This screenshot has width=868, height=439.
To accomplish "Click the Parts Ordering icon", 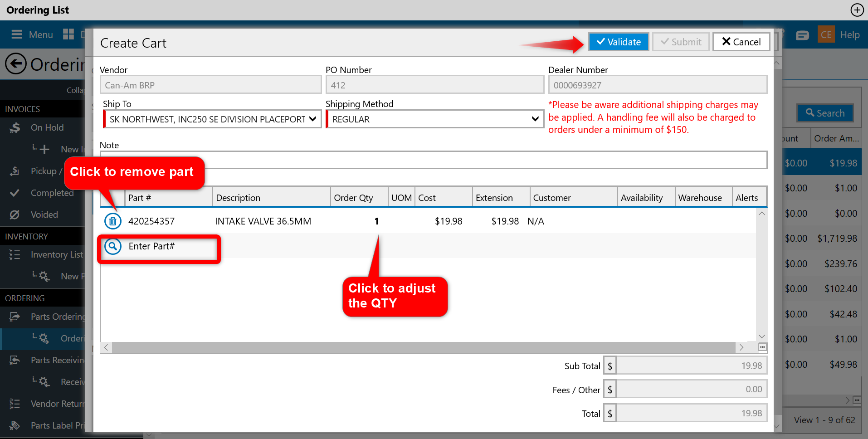I will 15,317.
